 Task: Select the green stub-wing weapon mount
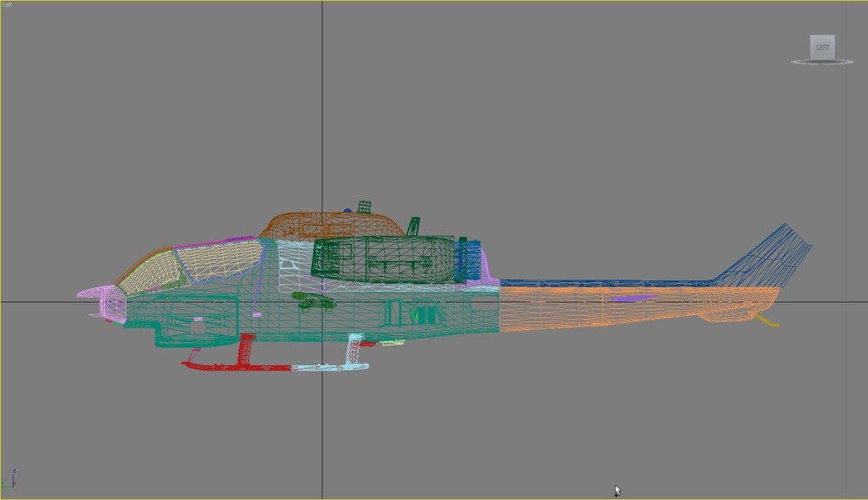(x=314, y=299)
